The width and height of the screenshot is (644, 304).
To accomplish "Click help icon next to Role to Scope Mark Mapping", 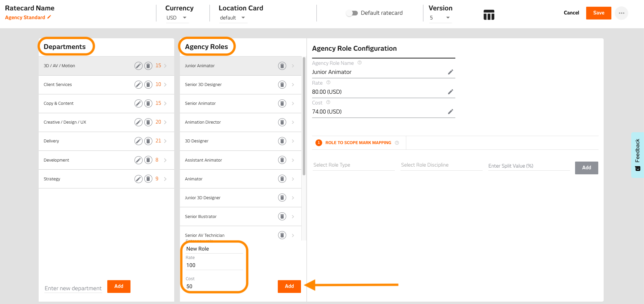I will [397, 143].
